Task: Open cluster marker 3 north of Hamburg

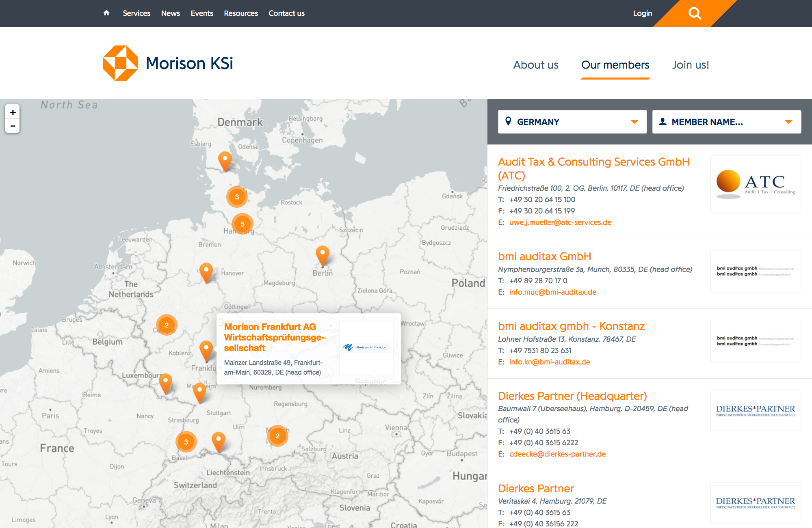Action: point(237,197)
